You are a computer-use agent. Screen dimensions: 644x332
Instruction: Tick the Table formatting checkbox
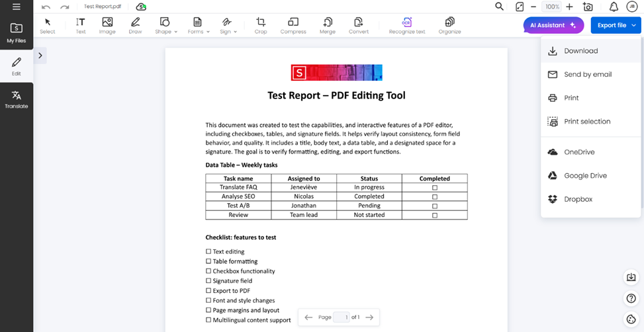tap(208, 261)
